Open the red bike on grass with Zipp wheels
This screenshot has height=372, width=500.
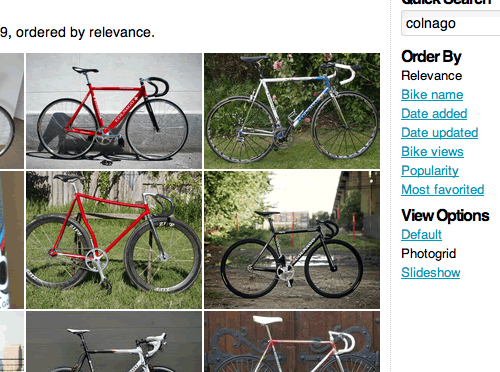[x=114, y=240]
